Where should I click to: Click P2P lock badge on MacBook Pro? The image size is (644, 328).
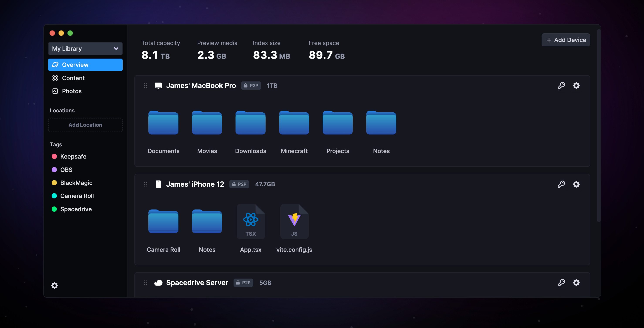(x=251, y=86)
